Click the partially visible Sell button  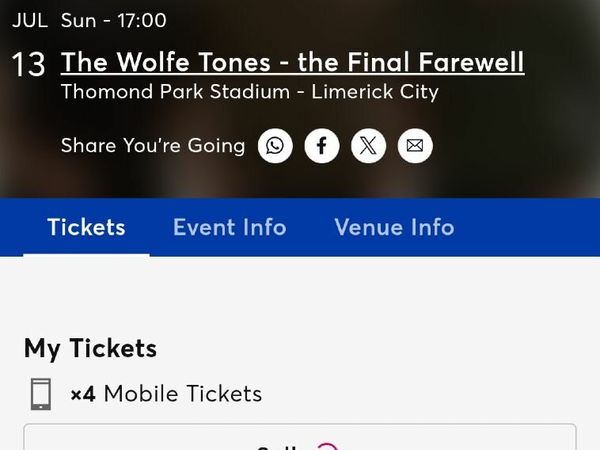300,437
